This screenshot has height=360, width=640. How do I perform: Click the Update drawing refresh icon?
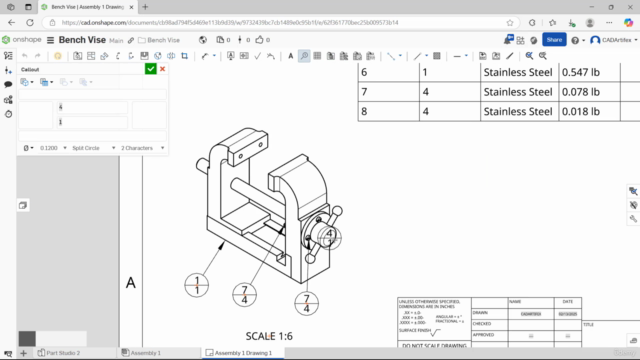click(58, 56)
